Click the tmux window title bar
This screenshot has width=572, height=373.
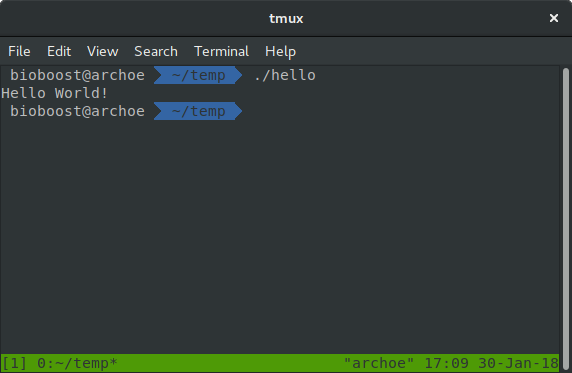(286, 18)
